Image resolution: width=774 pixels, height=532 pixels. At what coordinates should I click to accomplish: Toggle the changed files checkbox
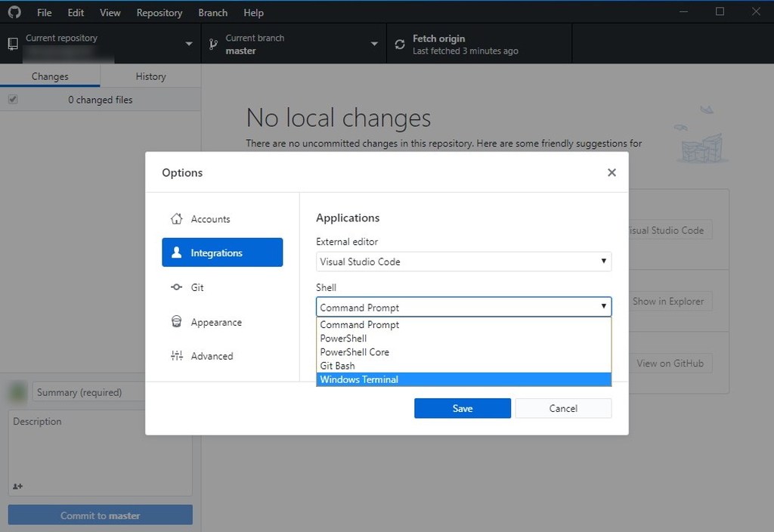click(x=13, y=99)
